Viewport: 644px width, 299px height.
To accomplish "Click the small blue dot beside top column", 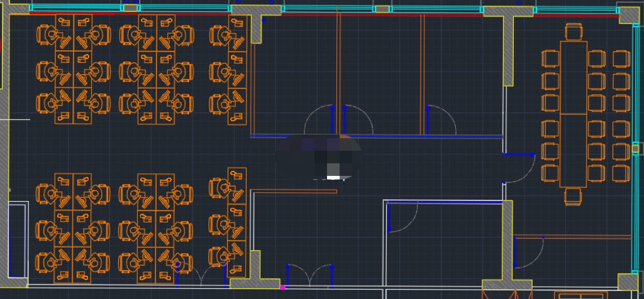I will click(x=264, y=19).
